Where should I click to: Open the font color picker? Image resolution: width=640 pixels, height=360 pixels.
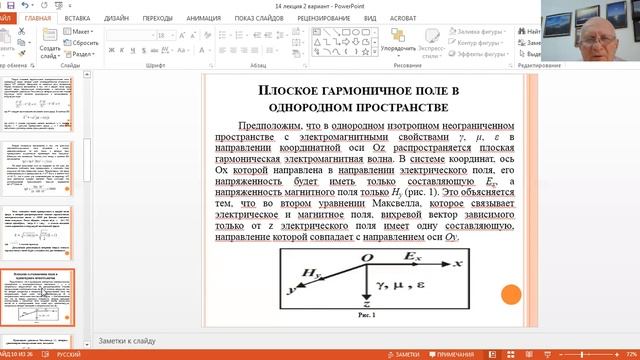[204, 51]
